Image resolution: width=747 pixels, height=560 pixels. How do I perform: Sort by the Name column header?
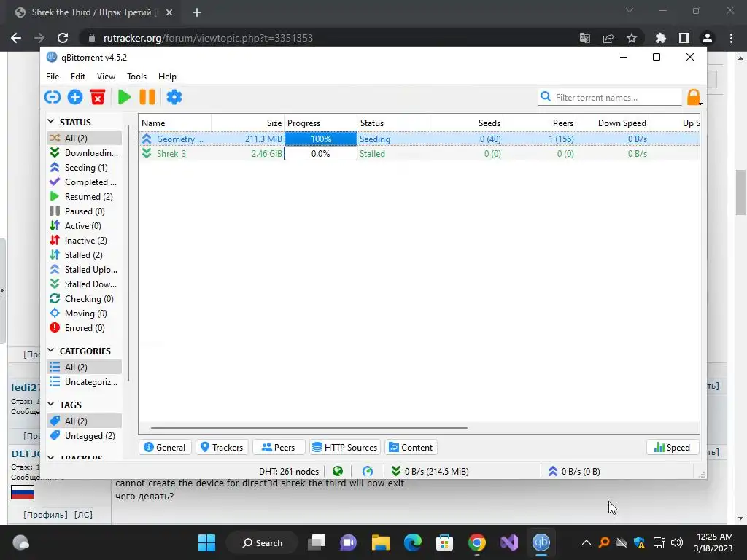[175, 122]
